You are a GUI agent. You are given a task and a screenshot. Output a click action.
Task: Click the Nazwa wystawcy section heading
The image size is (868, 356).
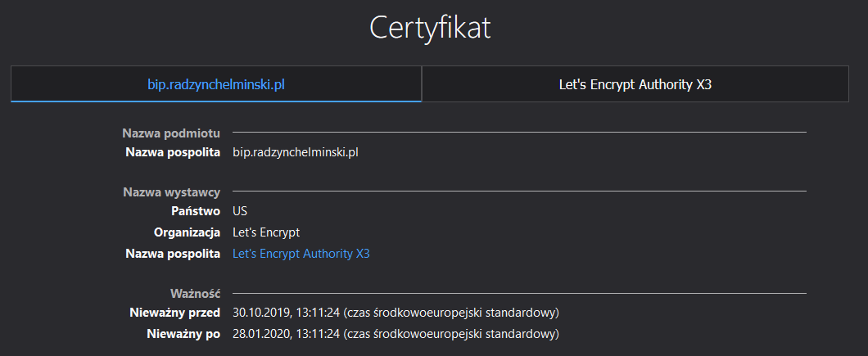pos(171,192)
